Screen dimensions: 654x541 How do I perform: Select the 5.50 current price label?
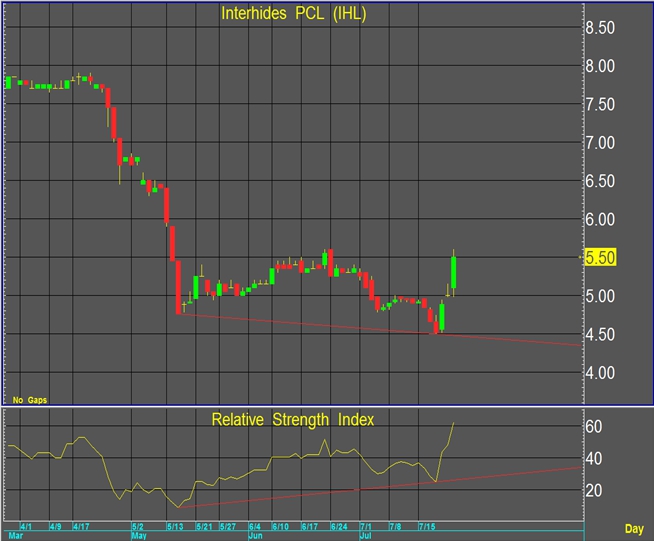[600, 257]
